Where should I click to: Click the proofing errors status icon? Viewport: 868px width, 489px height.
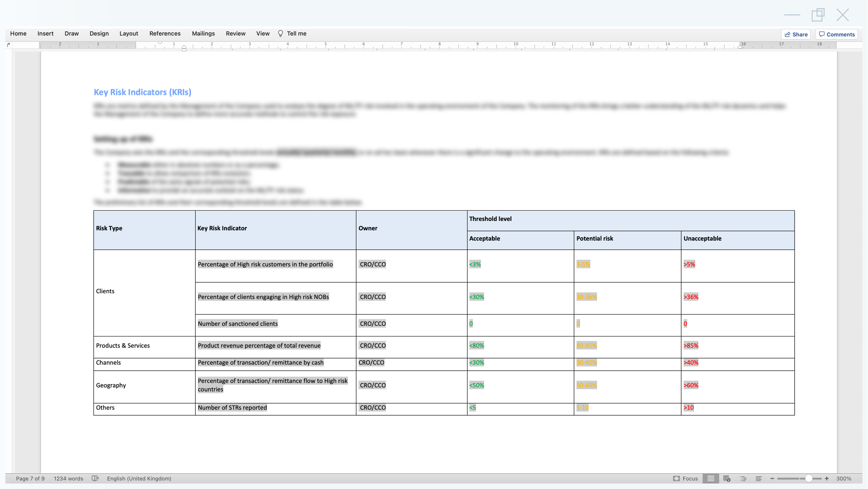coord(96,478)
